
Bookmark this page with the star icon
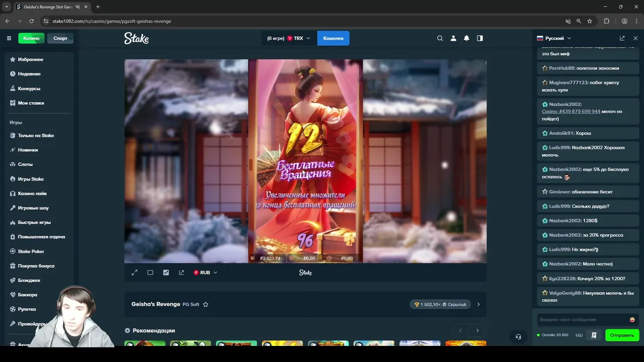(590, 21)
